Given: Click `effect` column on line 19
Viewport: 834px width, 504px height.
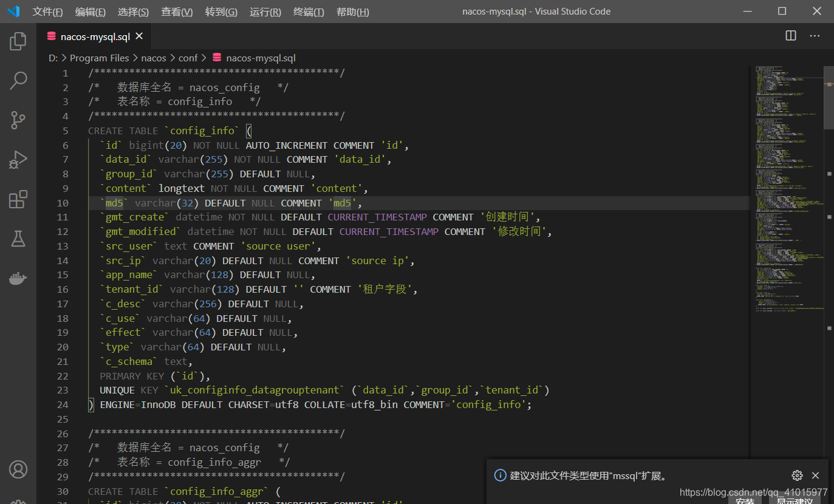Looking at the screenshot, I should pyautogui.click(x=123, y=332).
